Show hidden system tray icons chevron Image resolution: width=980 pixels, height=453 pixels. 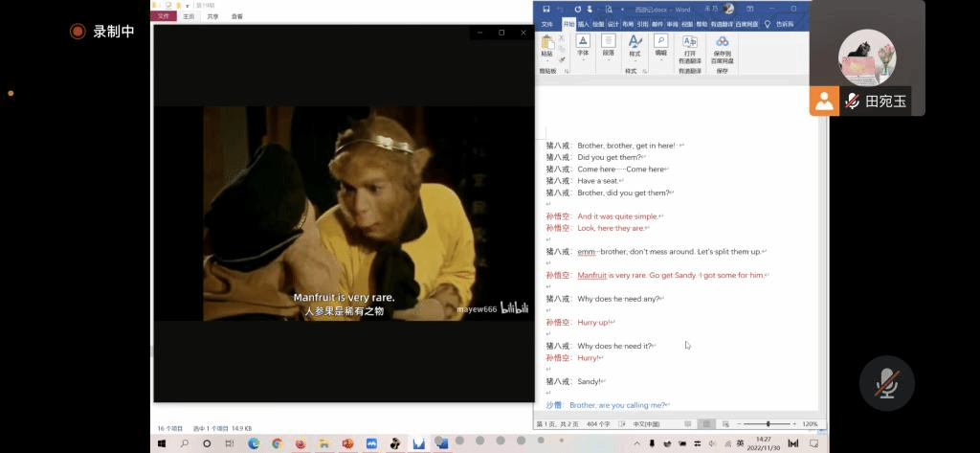pos(636,443)
